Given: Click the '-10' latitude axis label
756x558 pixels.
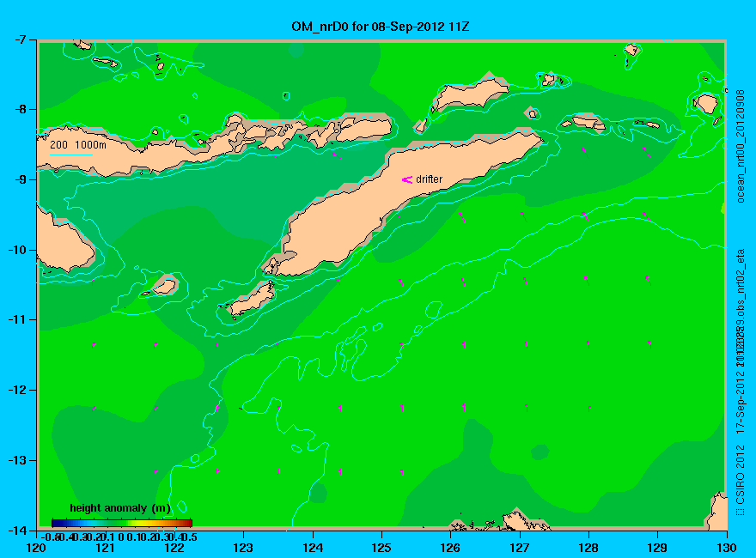Looking at the screenshot, I should 17,250.
